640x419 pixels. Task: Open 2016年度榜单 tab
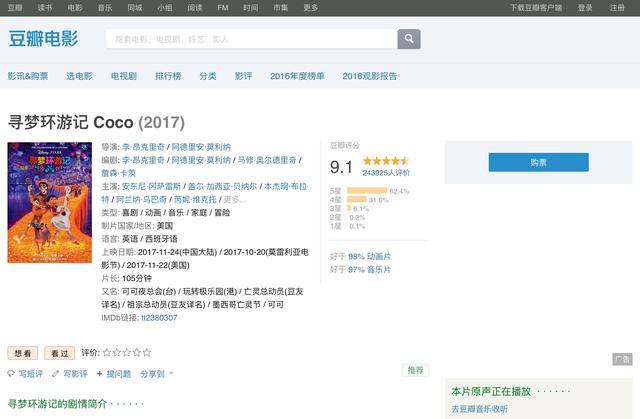point(297,76)
